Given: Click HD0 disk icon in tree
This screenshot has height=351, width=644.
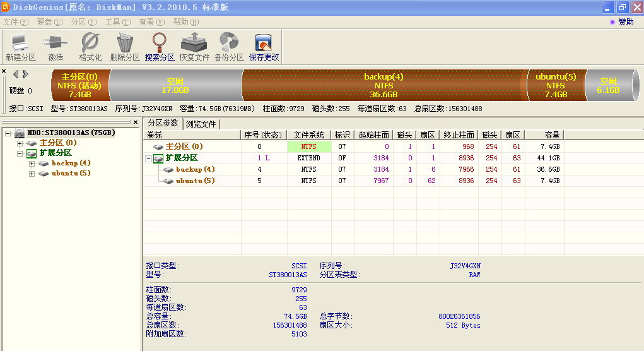Looking at the screenshot, I should pyautogui.click(x=20, y=133).
